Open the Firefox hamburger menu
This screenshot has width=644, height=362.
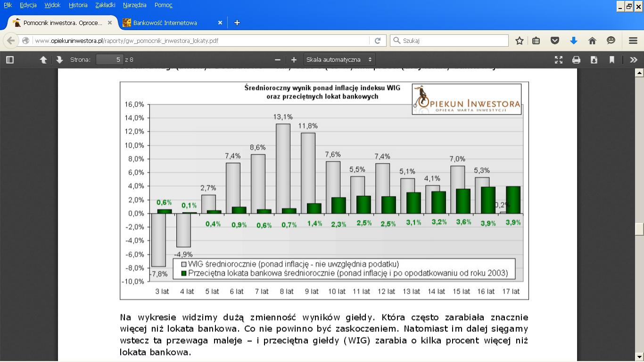tap(633, 41)
